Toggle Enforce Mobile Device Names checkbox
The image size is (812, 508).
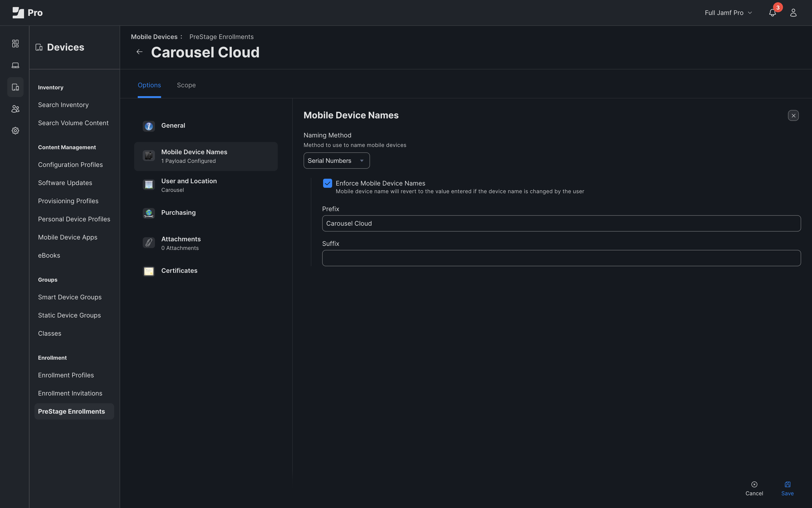327,183
